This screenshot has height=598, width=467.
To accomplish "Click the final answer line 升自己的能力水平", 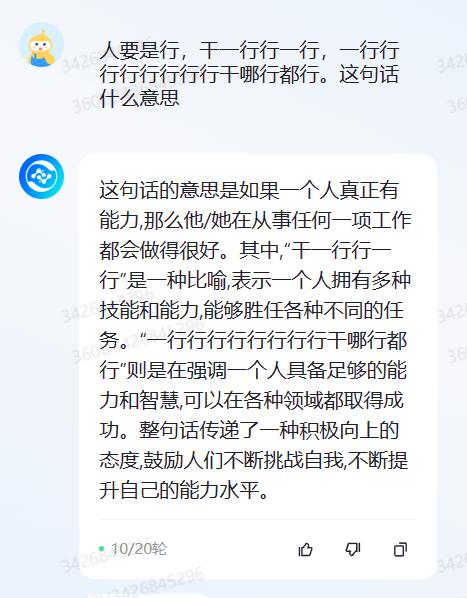I will click(184, 490).
